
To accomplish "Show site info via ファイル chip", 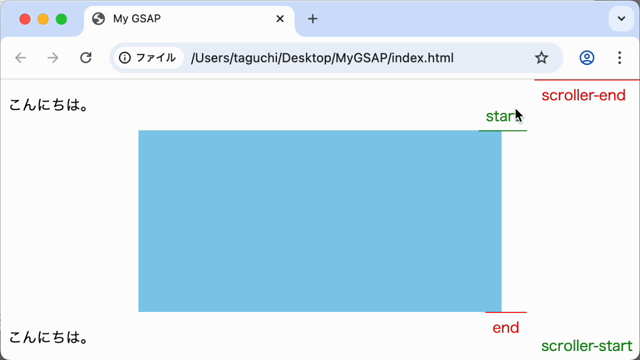I will (148, 58).
